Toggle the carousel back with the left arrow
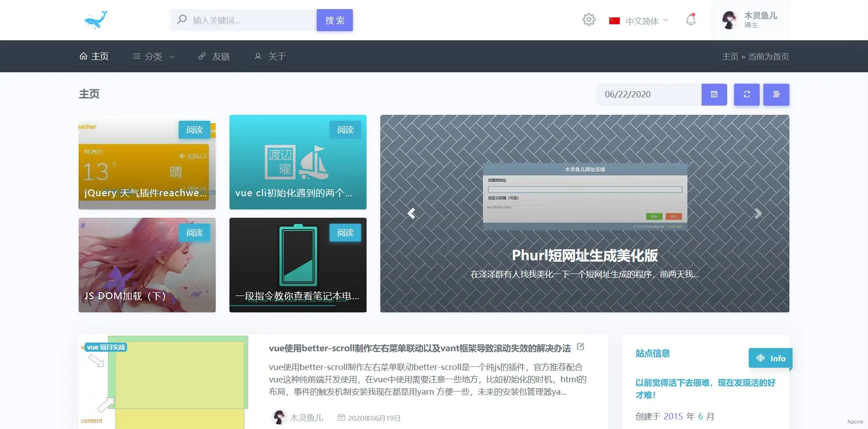The height and width of the screenshot is (429, 868). pos(411,213)
